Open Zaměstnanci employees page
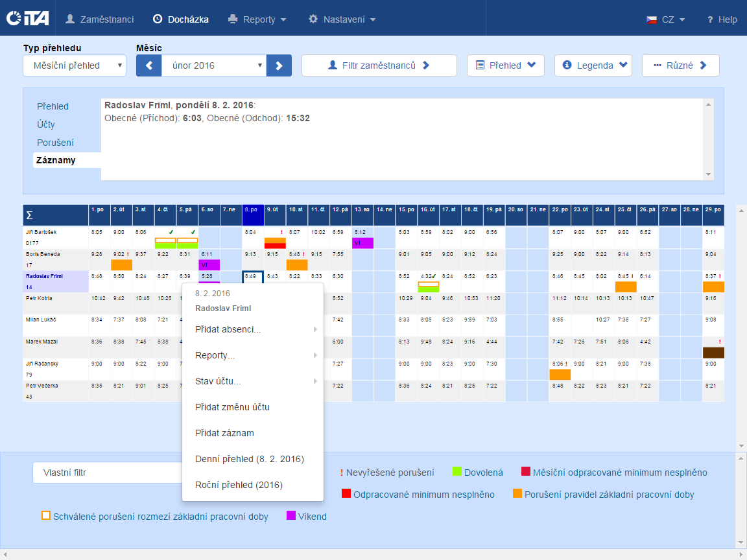The image size is (747, 560). [100, 19]
